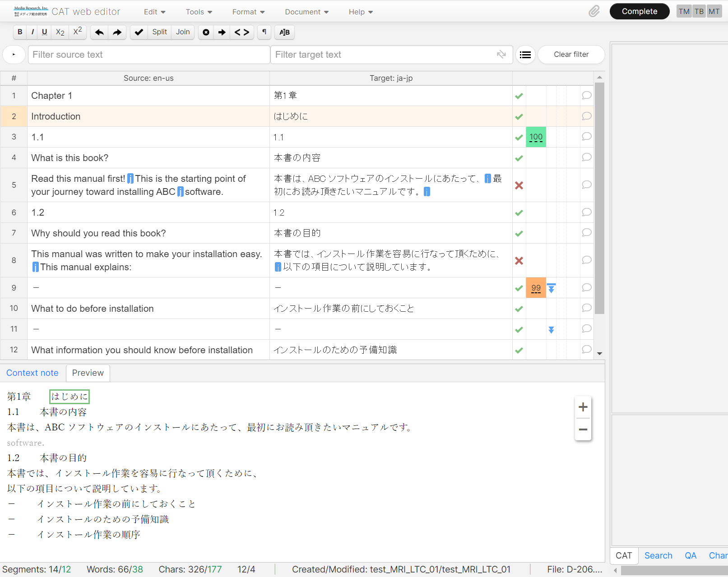
Task: Click the insert tag angle brackets button
Action: [x=242, y=32]
